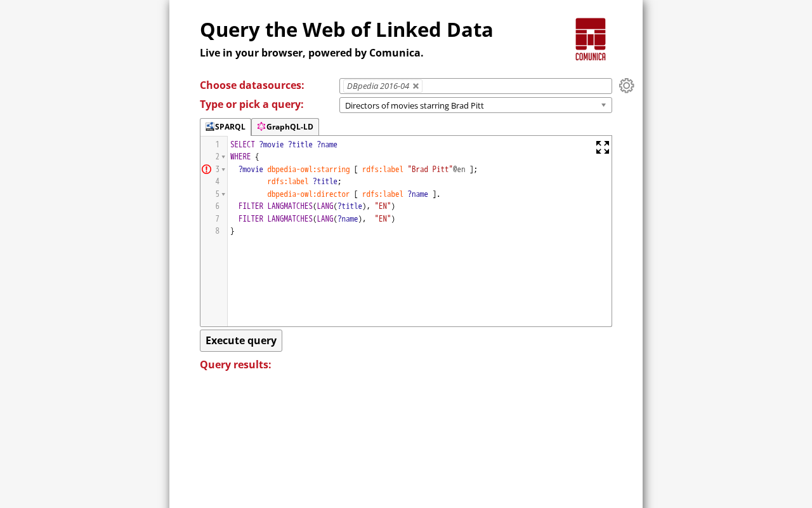Image resolution: width=812 pixels, height=508 pixels.
Task: Open the settings gear icon
Action: (627, 86)
